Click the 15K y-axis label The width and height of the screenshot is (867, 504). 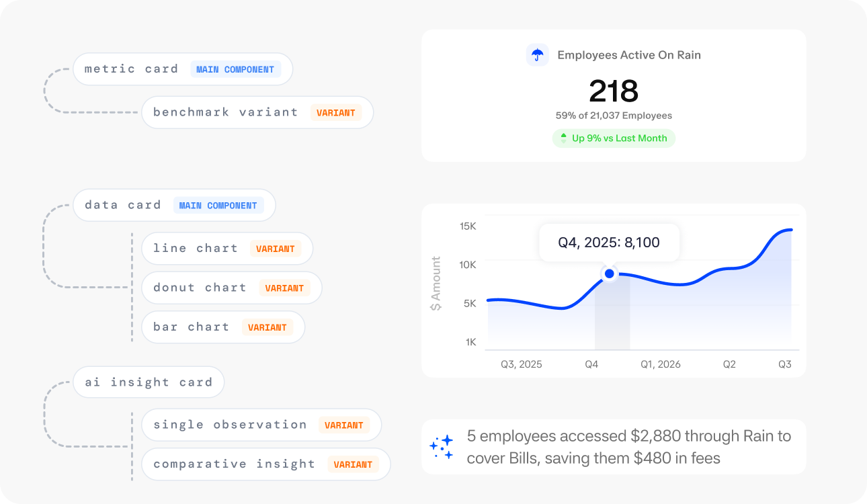click(468, 226)
